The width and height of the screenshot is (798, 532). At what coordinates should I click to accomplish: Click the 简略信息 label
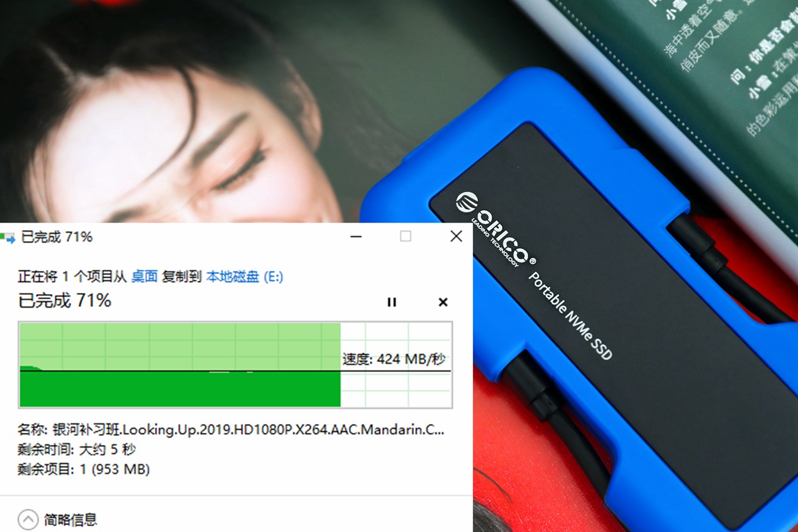70,519
